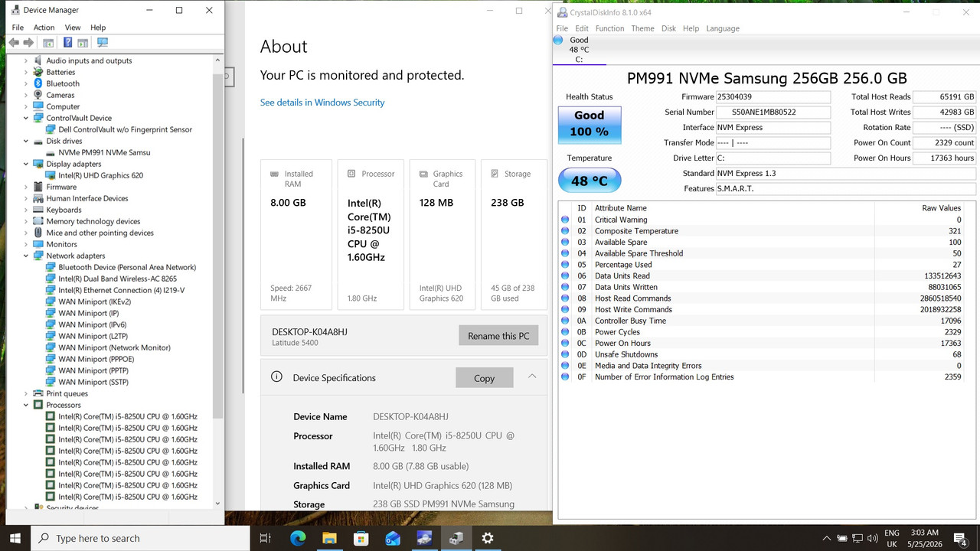Viewport: 980px width, 551px height.
Task: Open CrystalDiskInfo Function menu
Action: pyautogui.click(x=609, y=28)
